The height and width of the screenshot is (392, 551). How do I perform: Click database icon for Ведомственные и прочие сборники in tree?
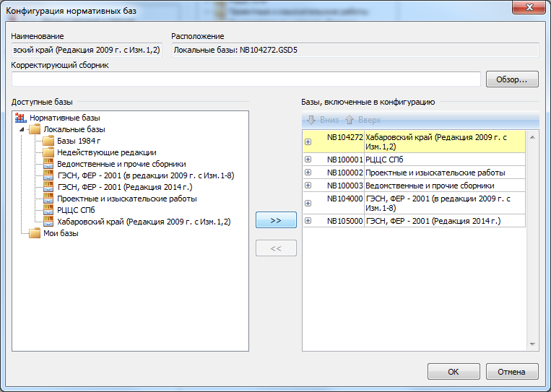point(48,164)
